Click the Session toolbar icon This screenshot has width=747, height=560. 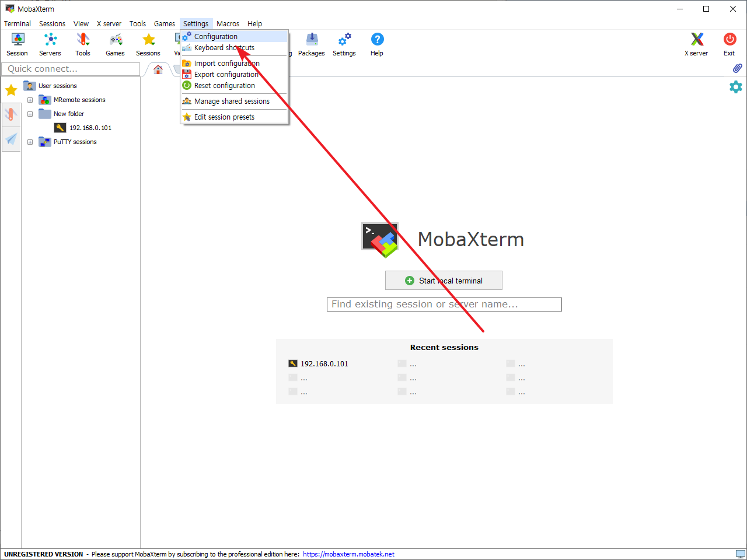tap(18, 44)
